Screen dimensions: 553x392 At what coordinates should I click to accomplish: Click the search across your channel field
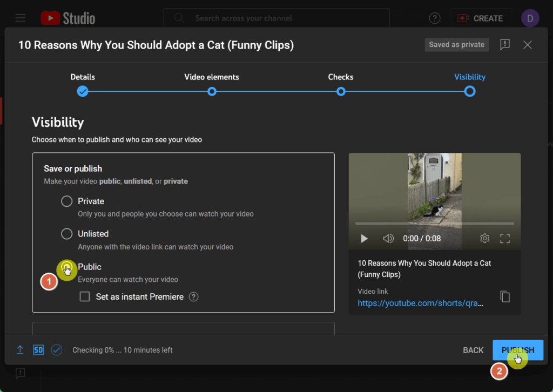(x=276, y=18)
